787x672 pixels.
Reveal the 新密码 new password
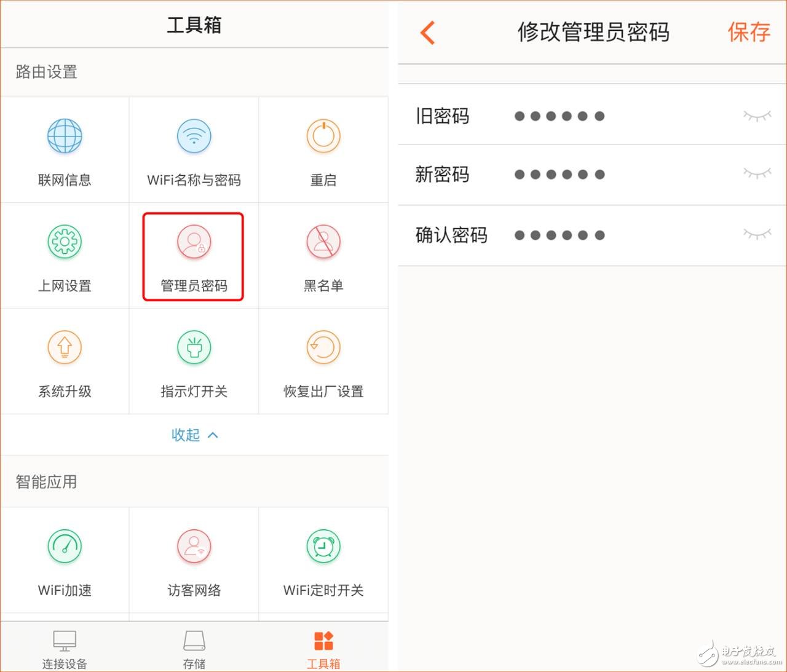[758, 174]
